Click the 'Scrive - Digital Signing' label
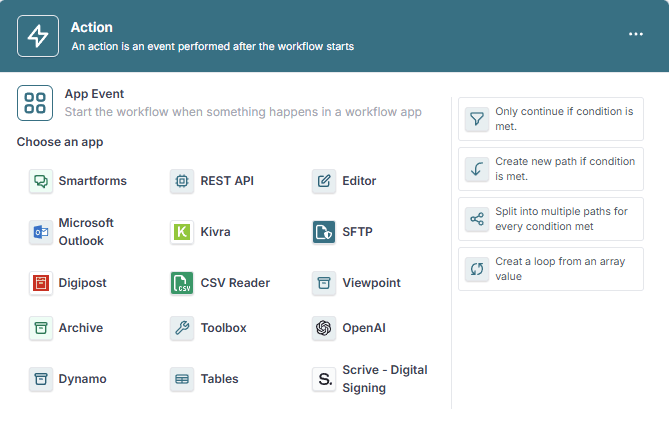 [x=385, y=379]
